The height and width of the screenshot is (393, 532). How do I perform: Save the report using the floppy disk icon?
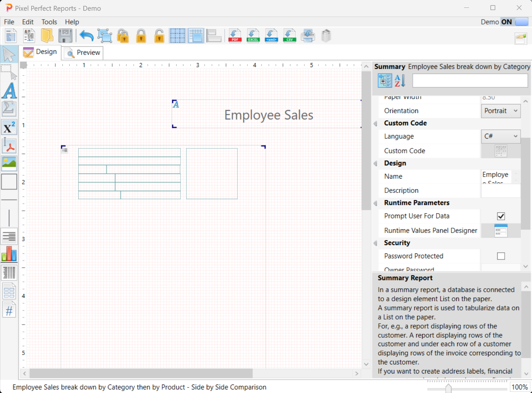65,36
